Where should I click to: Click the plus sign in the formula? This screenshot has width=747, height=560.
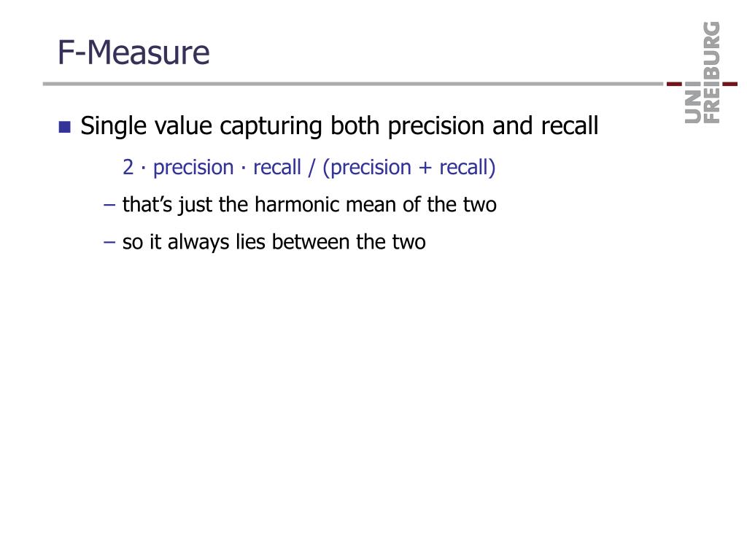pos(425,168)
